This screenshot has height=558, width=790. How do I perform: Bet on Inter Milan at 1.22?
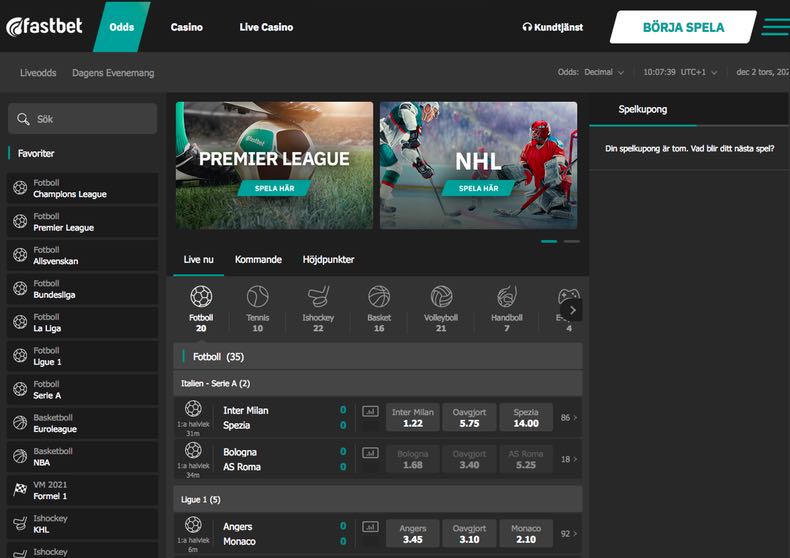click(x=413, y=417)
